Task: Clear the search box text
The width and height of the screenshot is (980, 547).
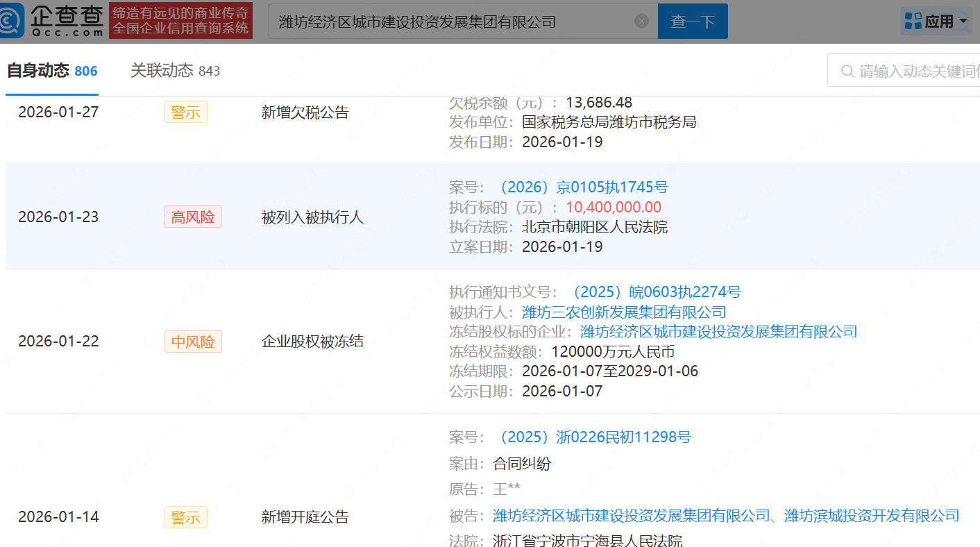Action: coord(642,21)
